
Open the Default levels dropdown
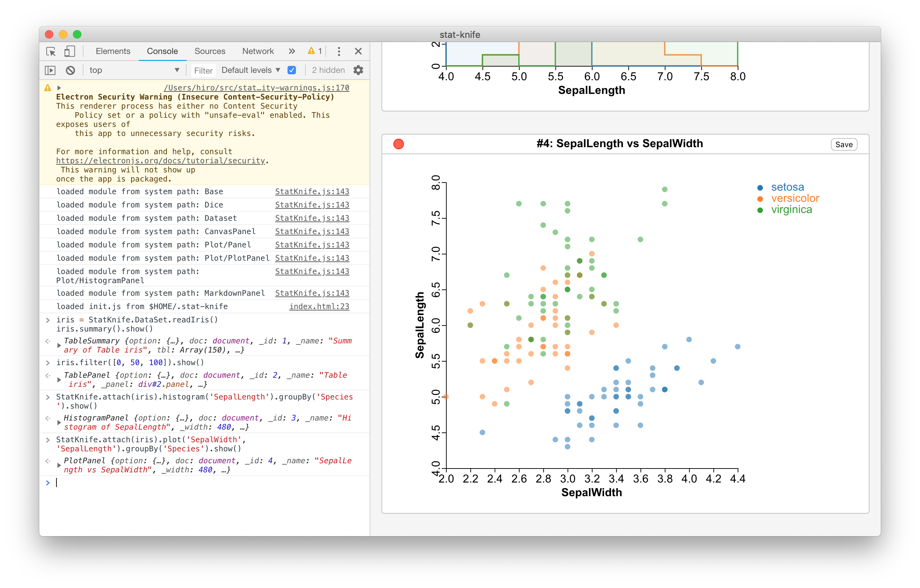pos(251,70)
